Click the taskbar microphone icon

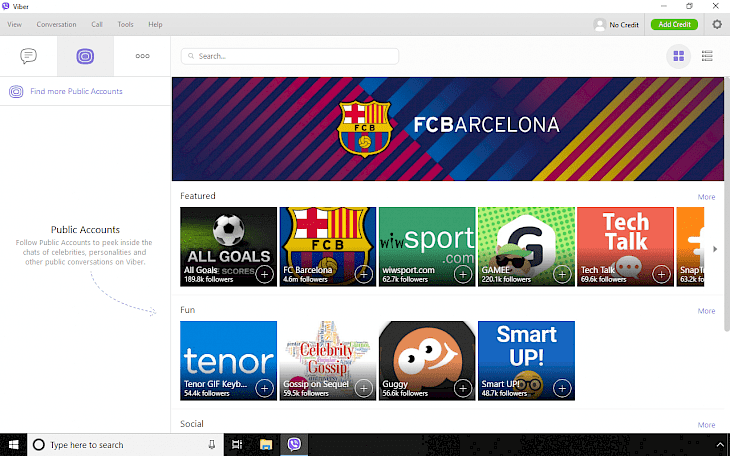click(x=212, y=445)
